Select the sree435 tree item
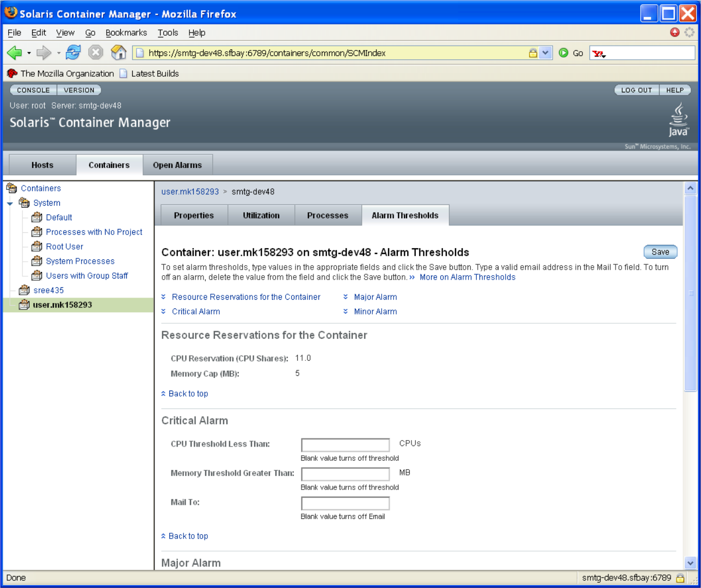This screenshot has width=701, height=588. point(48,290)
